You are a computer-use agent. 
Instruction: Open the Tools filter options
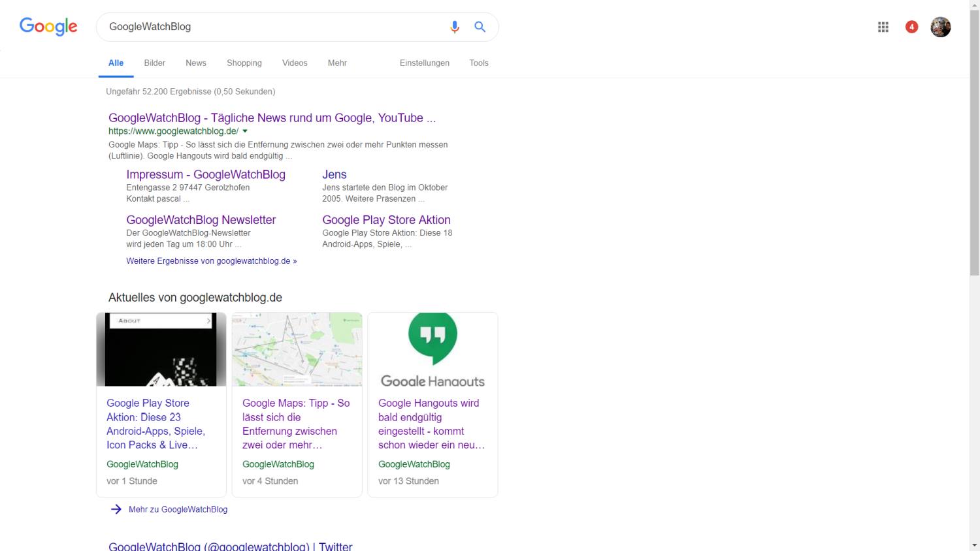[478, 63]
